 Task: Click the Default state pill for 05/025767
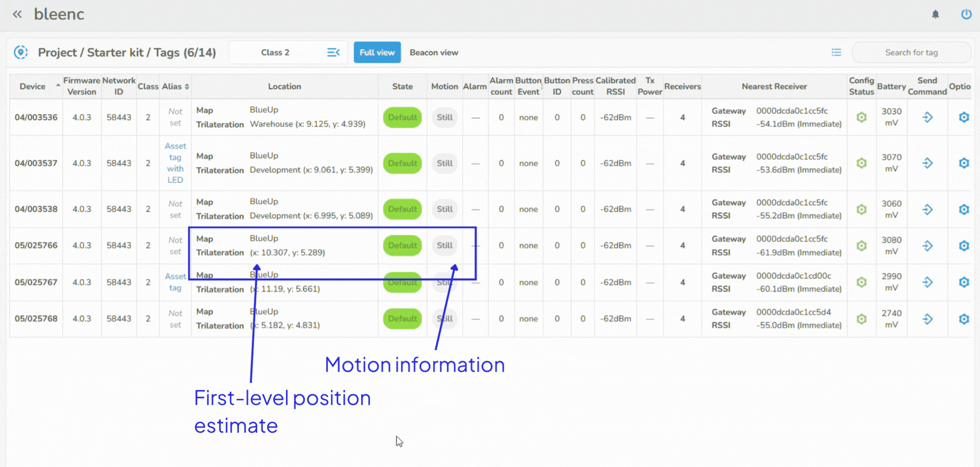click(402, 282)
